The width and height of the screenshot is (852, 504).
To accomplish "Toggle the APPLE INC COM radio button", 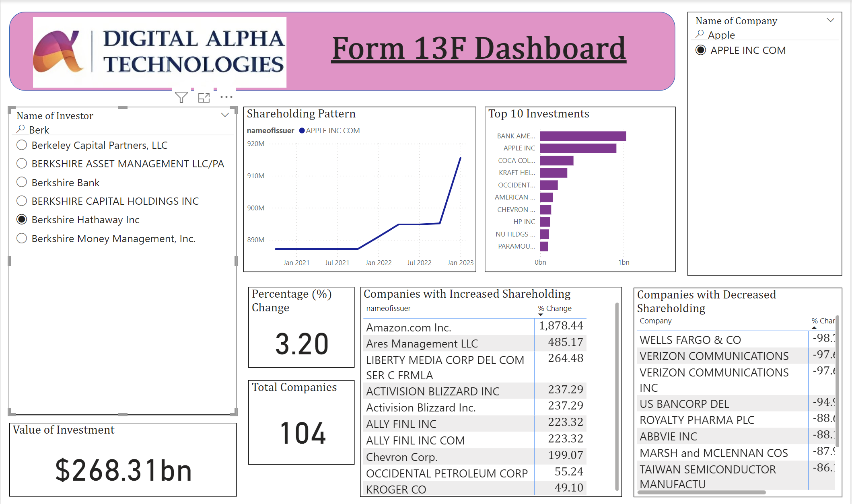I will tap(701, 50).
